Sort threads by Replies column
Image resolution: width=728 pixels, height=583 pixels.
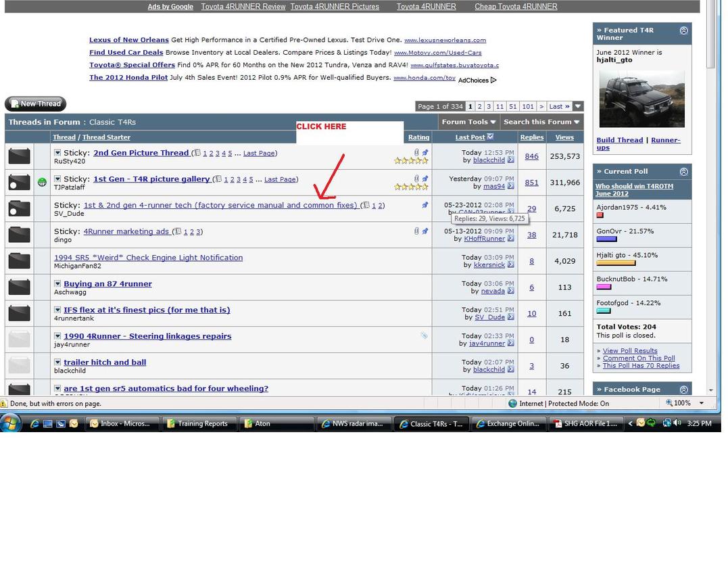click(x=531, y=137)
